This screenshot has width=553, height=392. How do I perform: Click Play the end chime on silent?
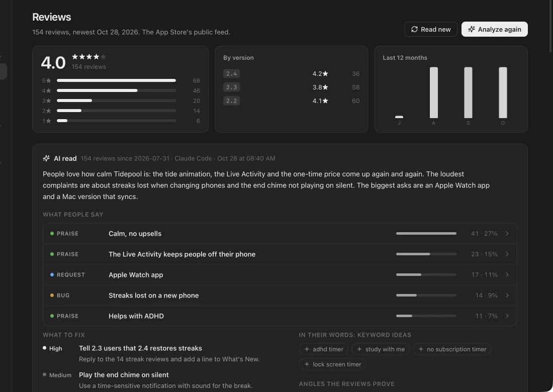click(x=124, y=375)
